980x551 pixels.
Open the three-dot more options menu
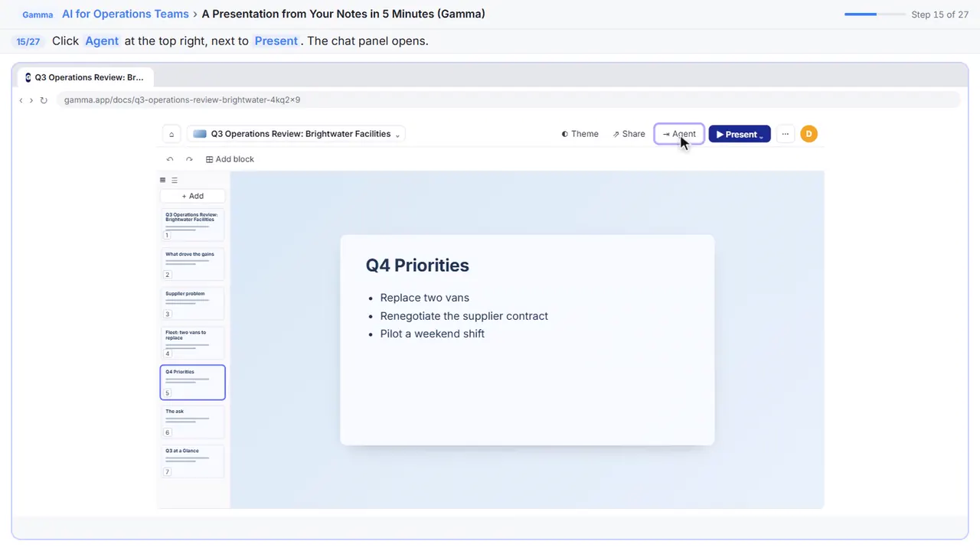click(x=785, y=134)
